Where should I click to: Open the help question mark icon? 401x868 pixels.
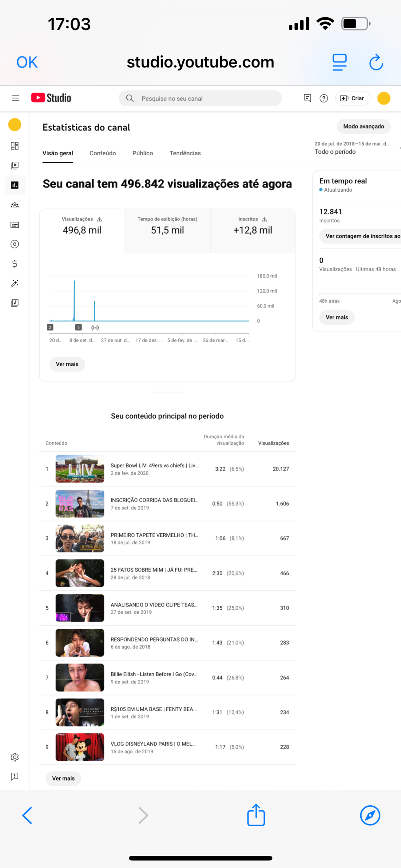pos(324,98)
